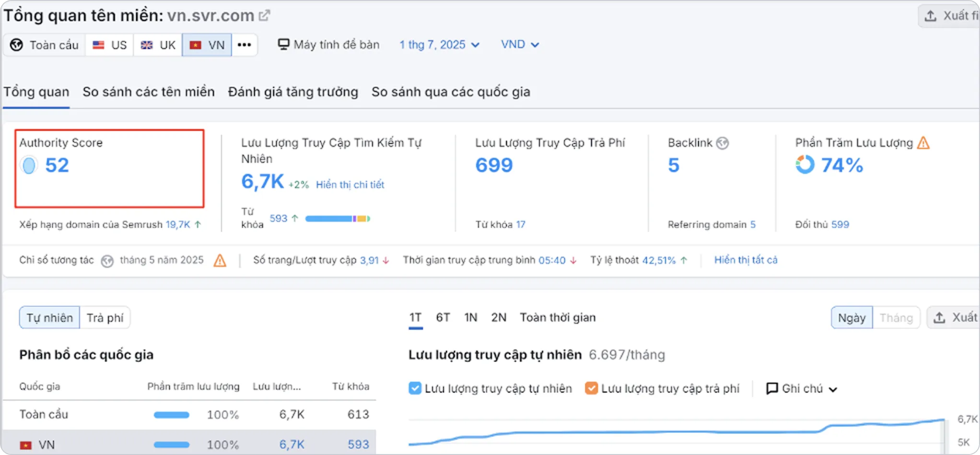980x455 pixels.
Task: Open vn.svr.com via the external link icon
Action: (x=265, y=14)
